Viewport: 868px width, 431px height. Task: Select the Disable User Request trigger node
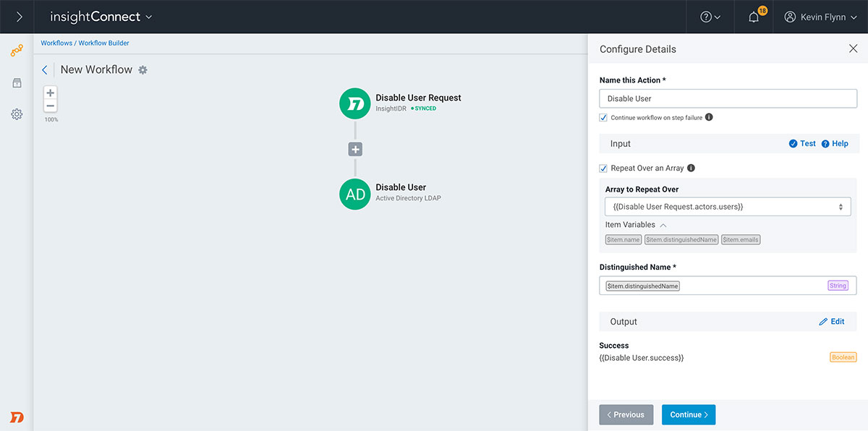click(x=356, y=103)
